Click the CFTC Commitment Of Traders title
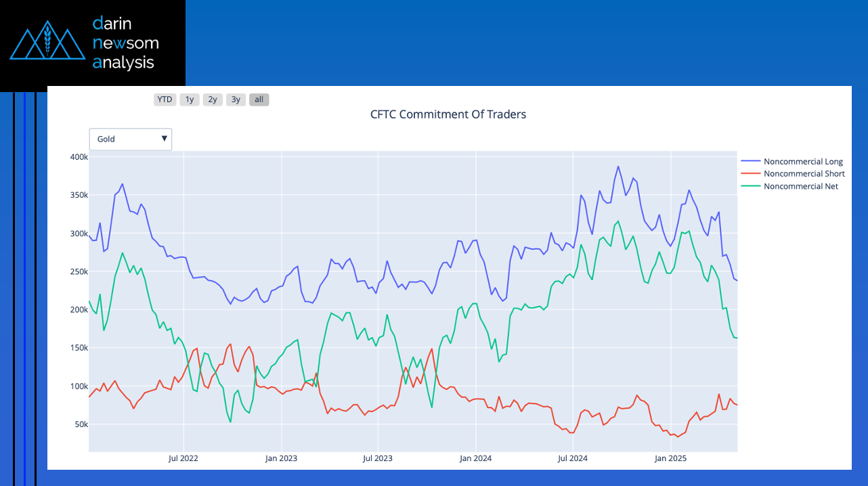 point(448,114)
